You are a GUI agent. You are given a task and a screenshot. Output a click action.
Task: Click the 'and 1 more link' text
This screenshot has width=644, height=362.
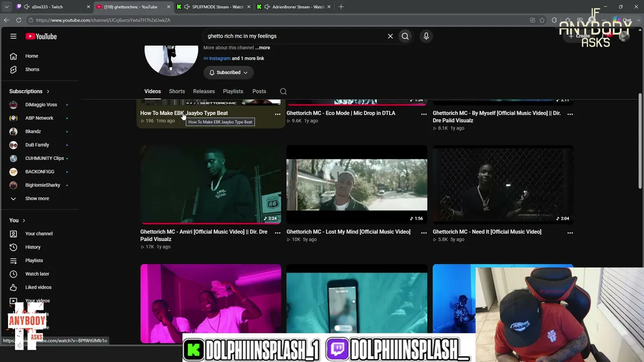tap(248, 58)
